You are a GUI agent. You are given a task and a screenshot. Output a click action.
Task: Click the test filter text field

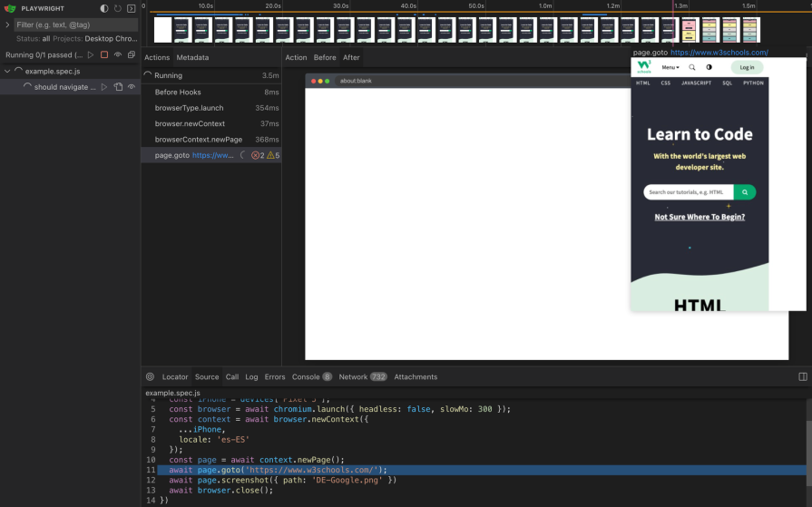pos(75,25)
